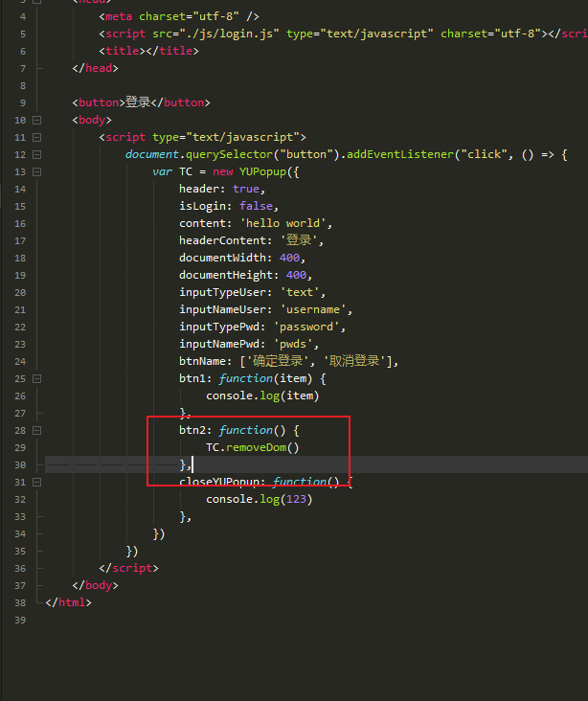Click console.log(123) on line 32
Screen dimensions: 588x701
(x=260, y=499)
